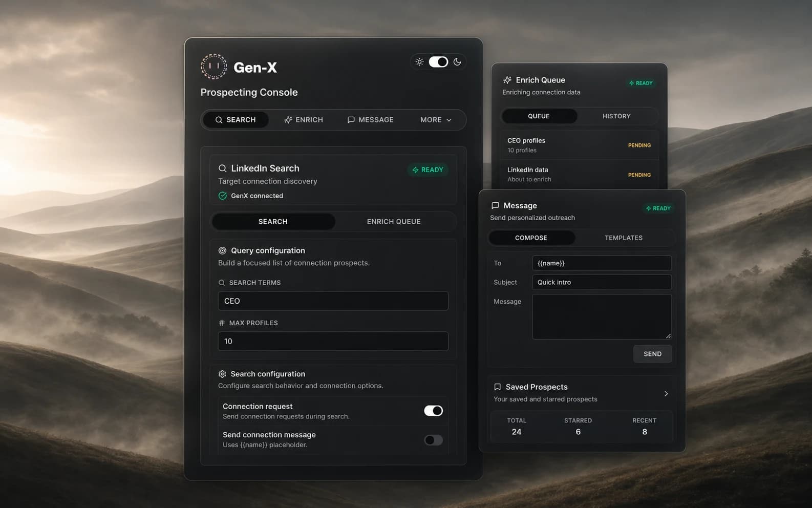Click the target icon beside Query configuration
Screen dimensions: 812x508
click(222, 250)
